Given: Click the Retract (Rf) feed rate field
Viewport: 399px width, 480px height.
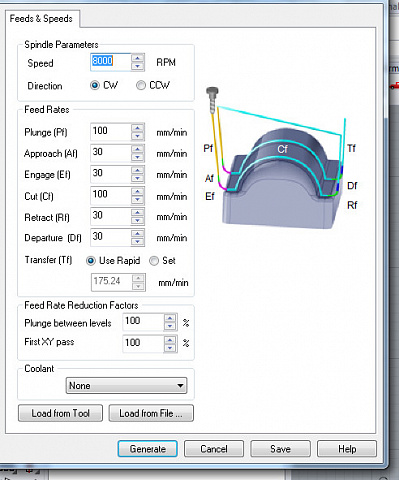Looking at the screenshot, I should [111, 216].
